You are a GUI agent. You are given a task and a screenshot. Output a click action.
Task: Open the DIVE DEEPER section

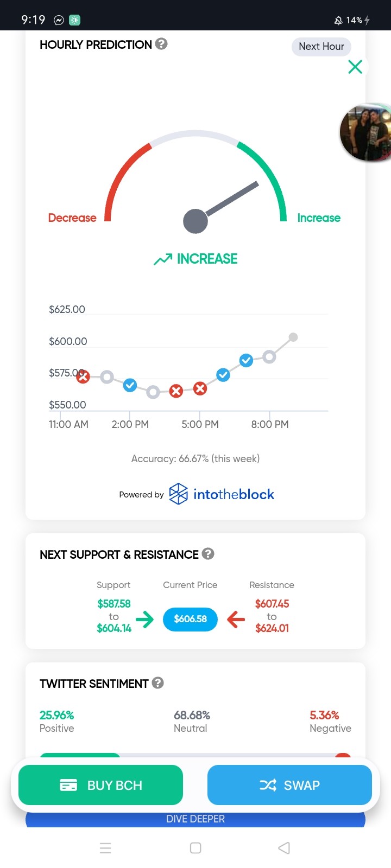tap(195, 819)
